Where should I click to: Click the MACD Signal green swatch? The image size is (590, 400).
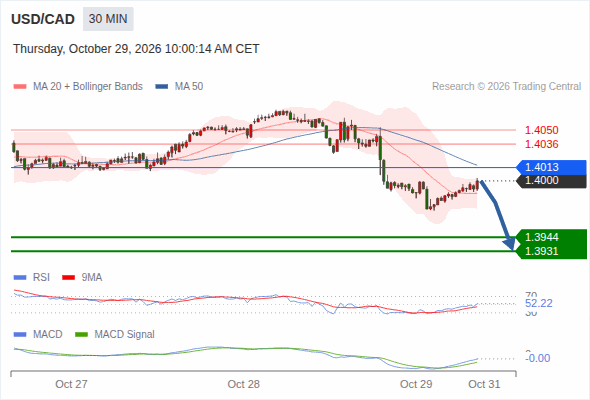click(x=81, y=335)
